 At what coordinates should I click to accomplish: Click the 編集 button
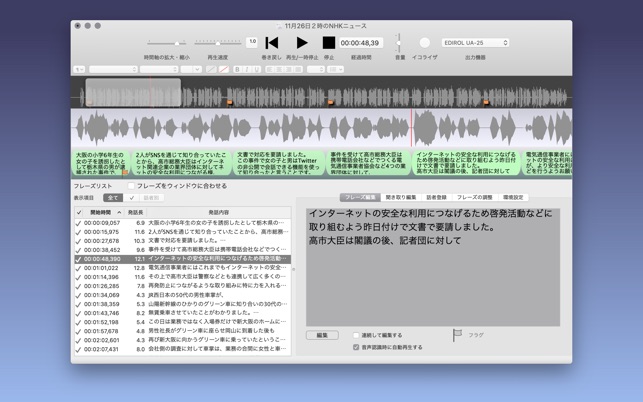click(x=322, y=335)
